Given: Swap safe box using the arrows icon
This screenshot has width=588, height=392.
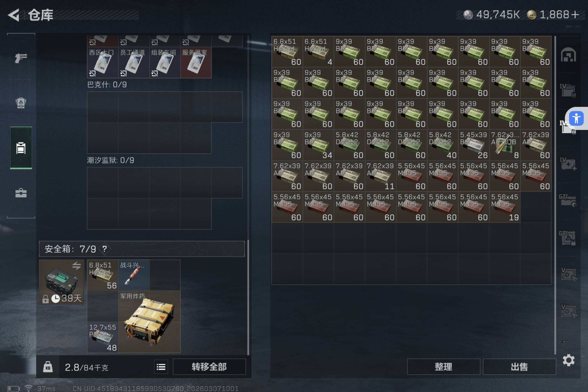Looking at the screenshot, I should pyautogui.click(x=77, y=265).
